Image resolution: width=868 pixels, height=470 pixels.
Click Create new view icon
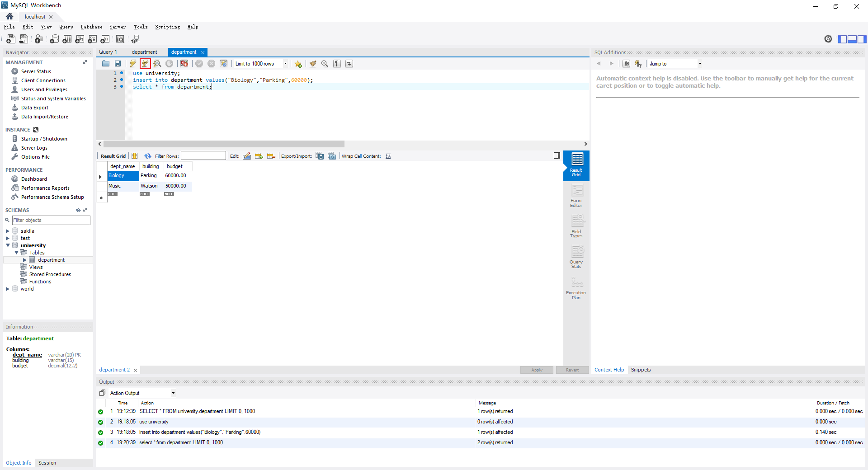80,39
